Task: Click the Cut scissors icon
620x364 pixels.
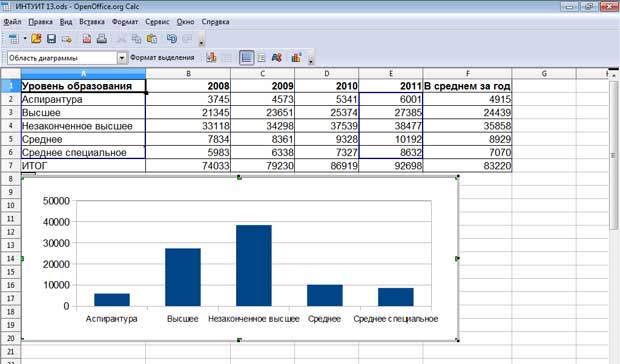Action: pos(121,39)
